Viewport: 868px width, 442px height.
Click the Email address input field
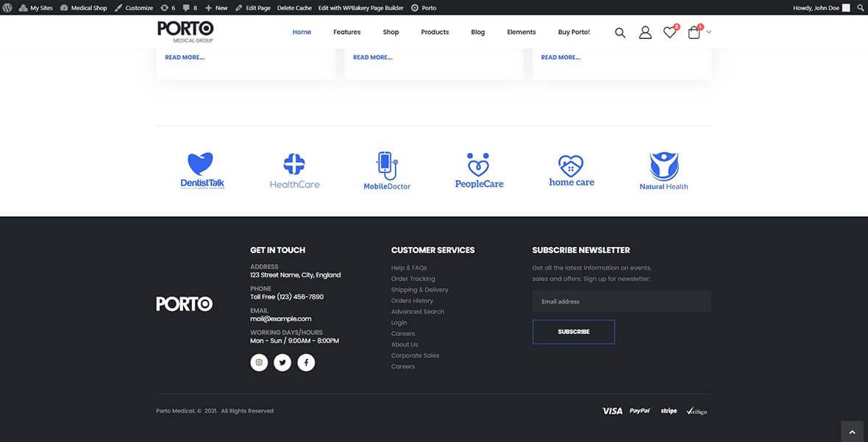[622, 302]
